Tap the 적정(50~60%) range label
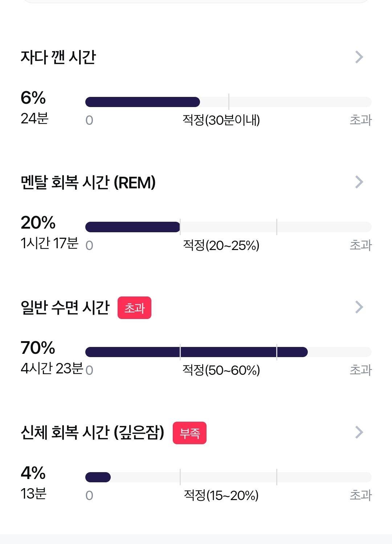This screenshot has height=544, width=392. coord(221,370)
